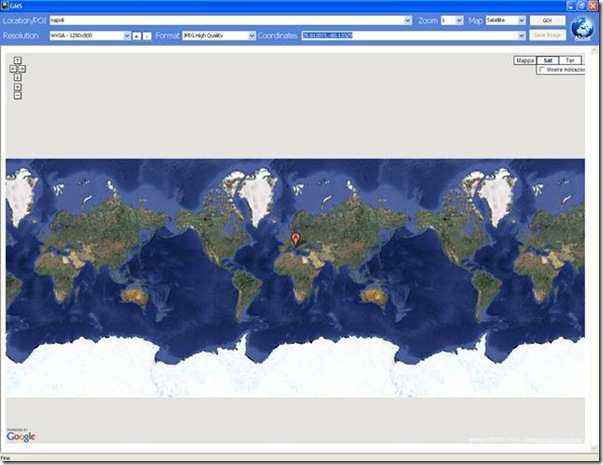Open the Zoom level dropdown
This screenshot has width=603, height=465.
[459, 20]
